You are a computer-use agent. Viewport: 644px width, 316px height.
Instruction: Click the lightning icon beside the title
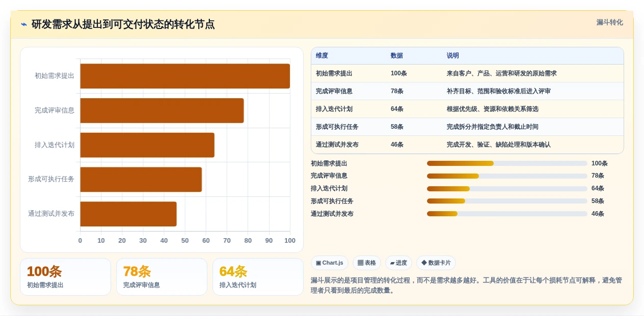(x=24, y=24)
